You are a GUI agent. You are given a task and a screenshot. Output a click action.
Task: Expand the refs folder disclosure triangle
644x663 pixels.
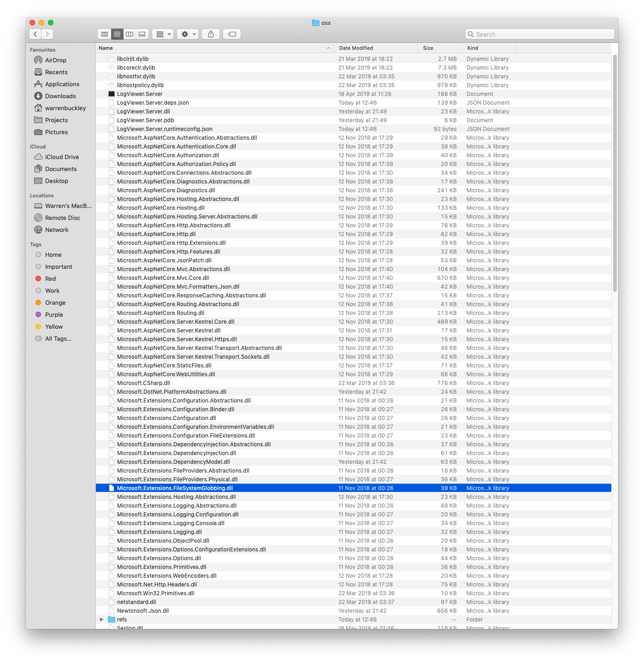point(102,619)
